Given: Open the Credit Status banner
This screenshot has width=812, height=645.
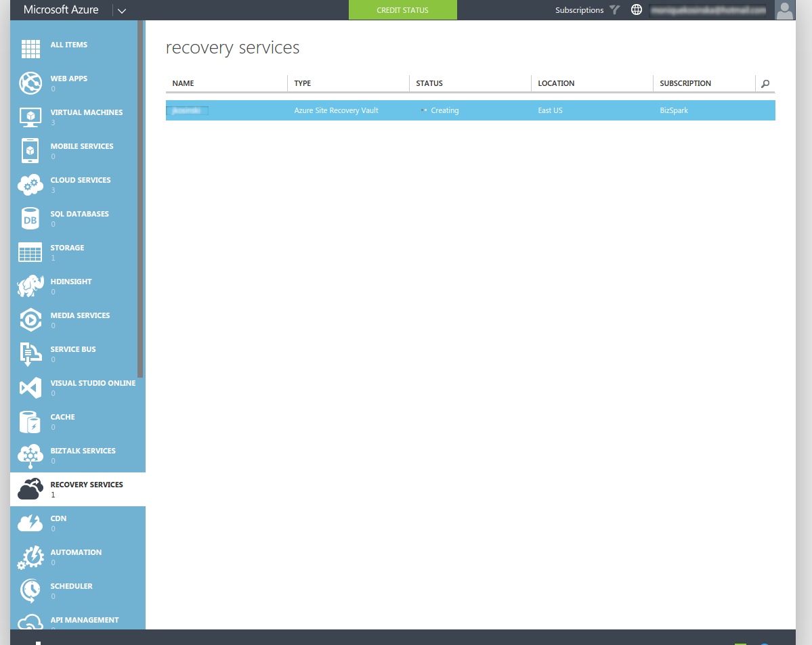Looking at the screenshot, I should pos(403,10).
